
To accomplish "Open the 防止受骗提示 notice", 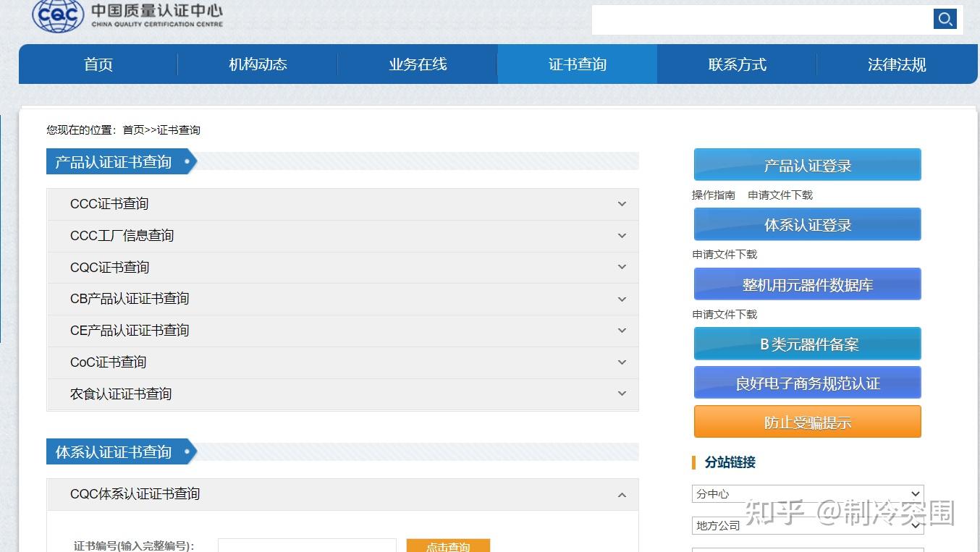I will point(807,422).
